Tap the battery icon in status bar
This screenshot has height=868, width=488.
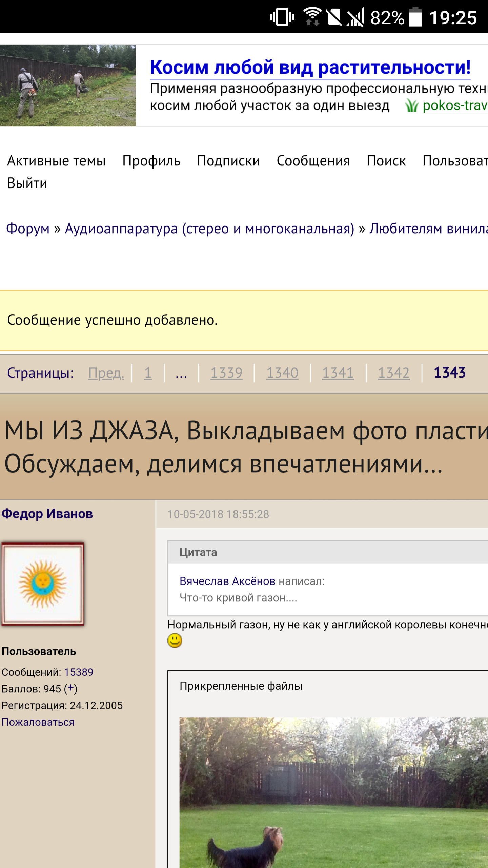click(x=415, y=17)
